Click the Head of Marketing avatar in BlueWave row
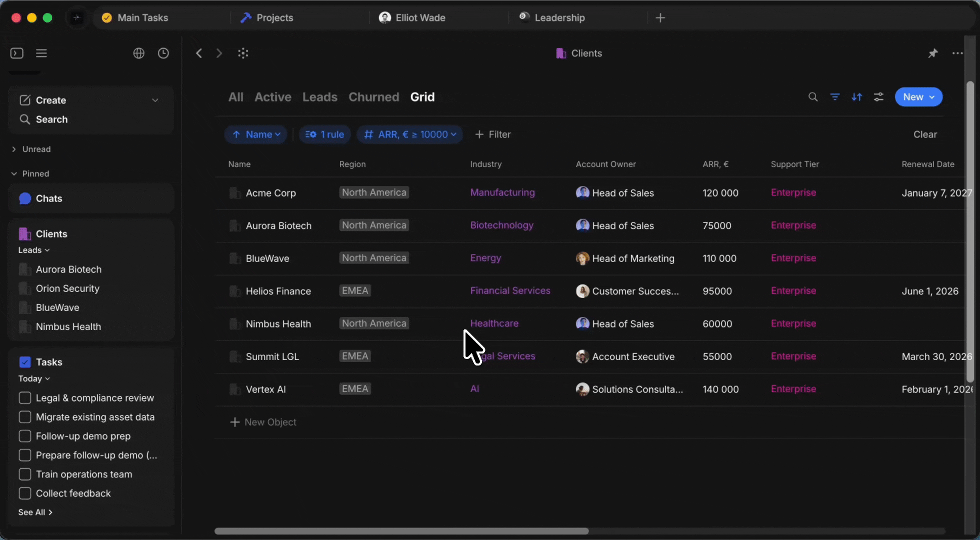 tap(582, 258)
